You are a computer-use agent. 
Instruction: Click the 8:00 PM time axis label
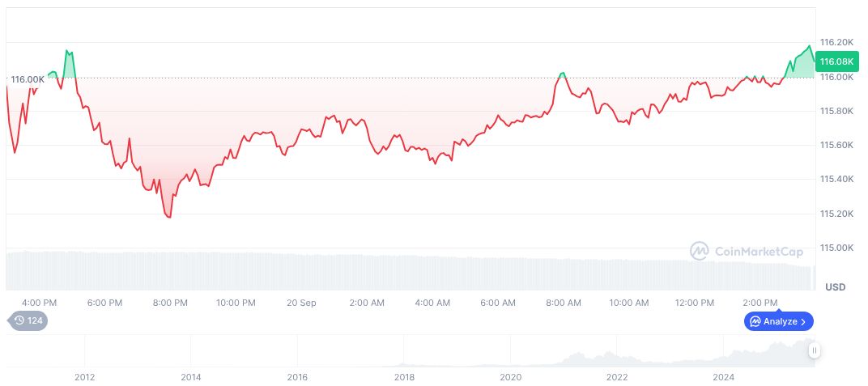(x=170, y=303)
